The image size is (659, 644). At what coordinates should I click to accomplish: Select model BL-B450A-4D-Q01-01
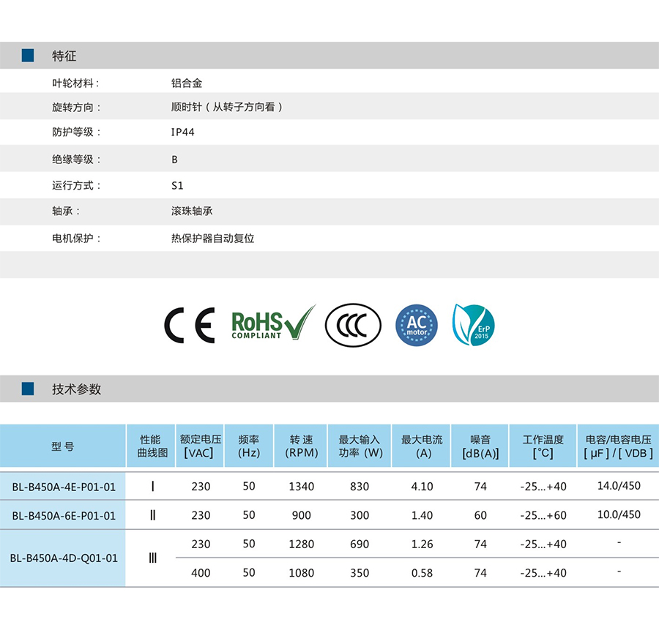click(64, 558)
